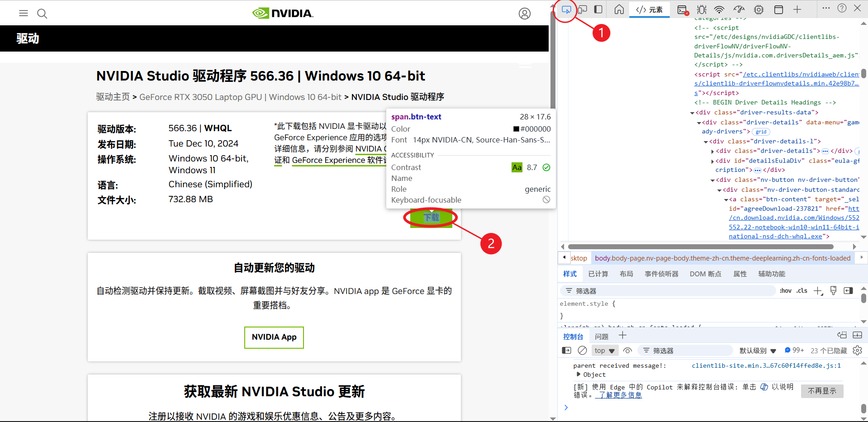Screen dimensions: 868x422
Task: Open the NVIDIA site search
Action: click(x=42, y=14)
